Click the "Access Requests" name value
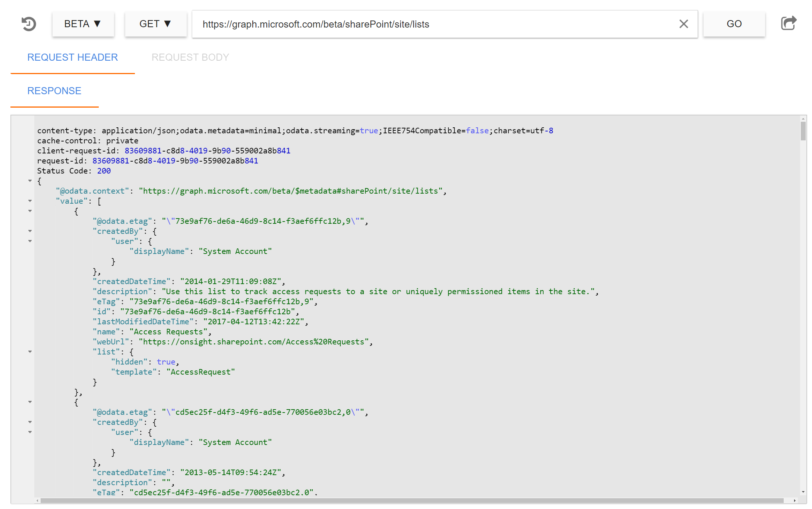 (168, 332)
